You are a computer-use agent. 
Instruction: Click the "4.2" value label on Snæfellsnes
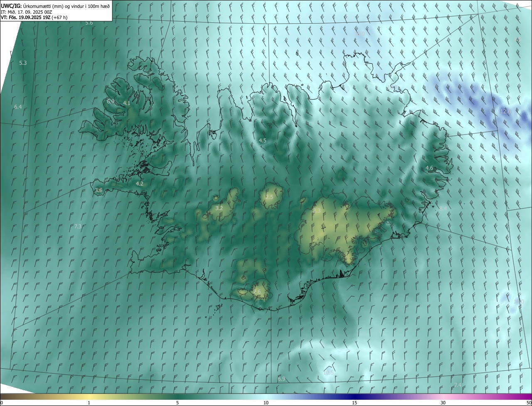(139, 183)
